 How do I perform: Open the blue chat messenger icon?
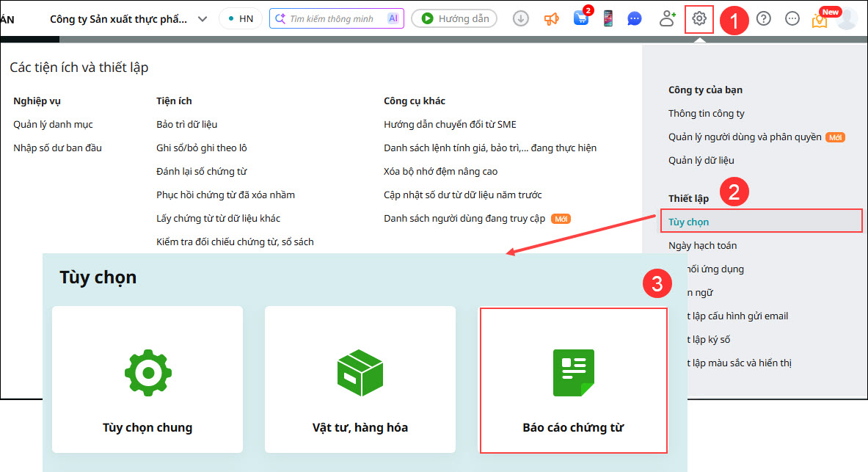tap(635, 18)
